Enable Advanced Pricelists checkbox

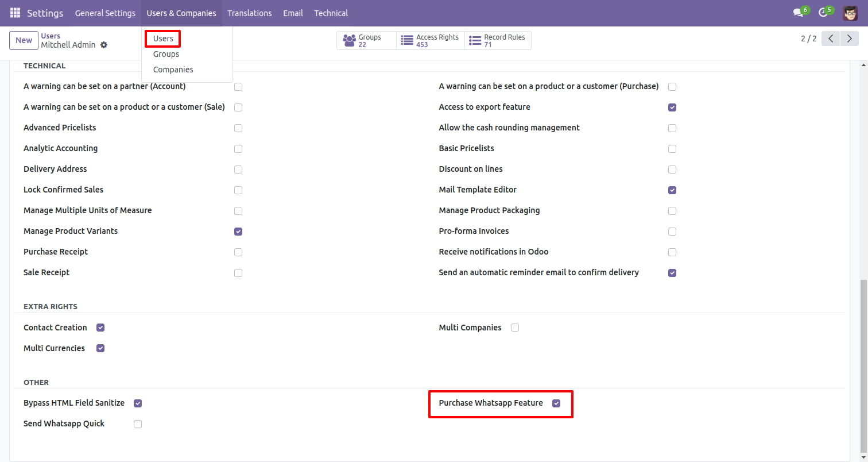coord(238,128)
